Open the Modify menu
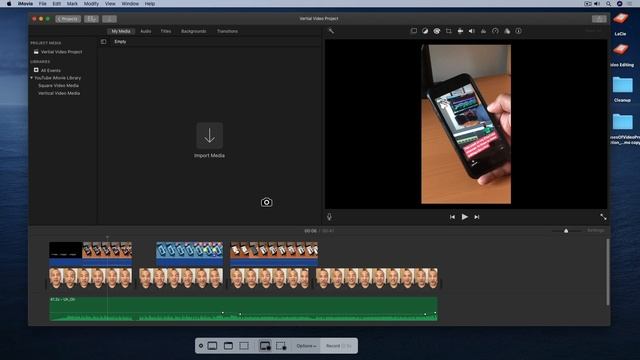 (x=91, y=4)
